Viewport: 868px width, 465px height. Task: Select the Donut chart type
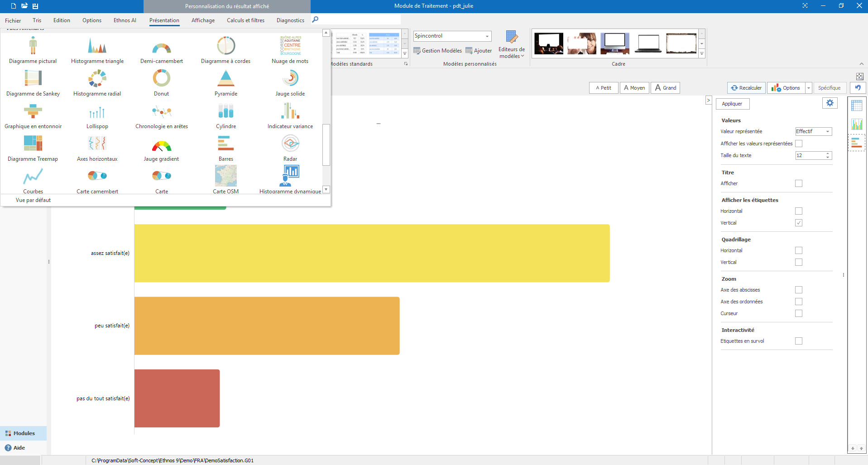(x=161, y=81)
